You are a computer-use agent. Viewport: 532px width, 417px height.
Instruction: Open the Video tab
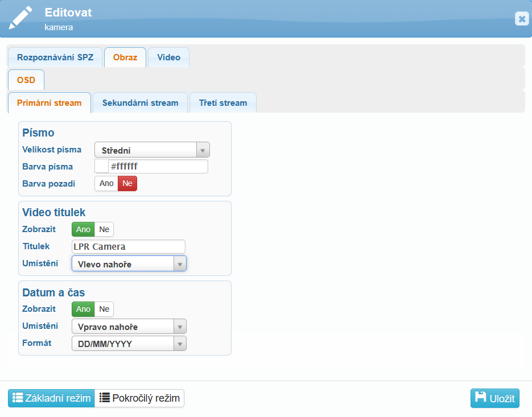168,57
